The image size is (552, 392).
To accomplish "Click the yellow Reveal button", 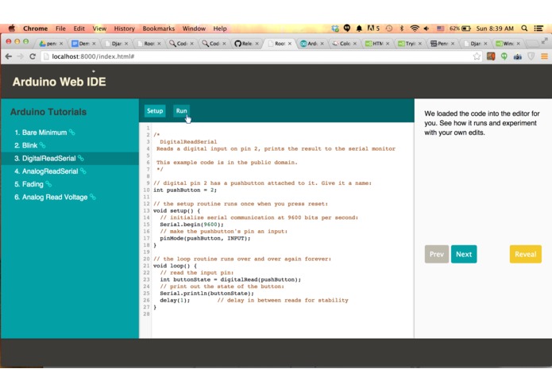I will coord(526,254).
